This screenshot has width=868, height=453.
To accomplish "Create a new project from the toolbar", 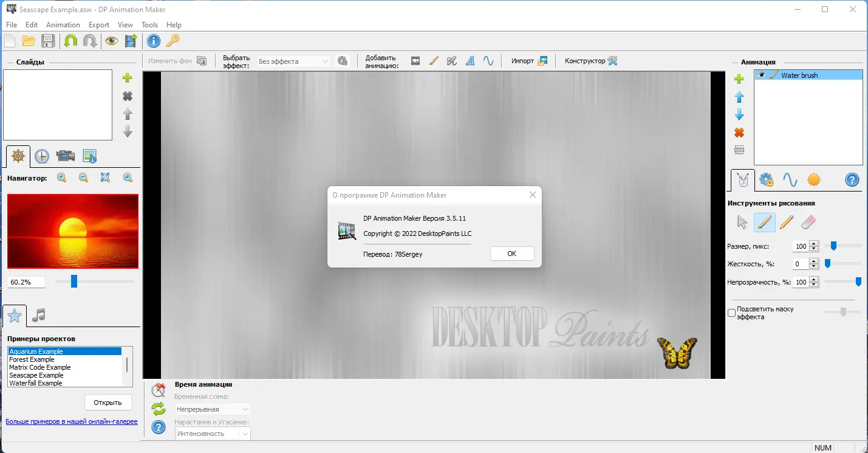I will click(x=10, y=41).
